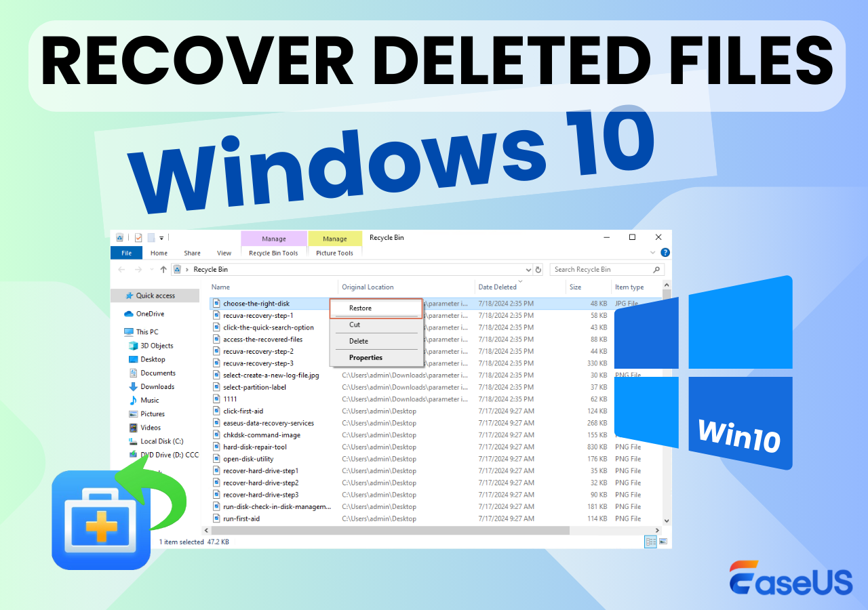Click the Properties icon in Quick Access Toolbar

pyautogui.click(x=138, y=238)
